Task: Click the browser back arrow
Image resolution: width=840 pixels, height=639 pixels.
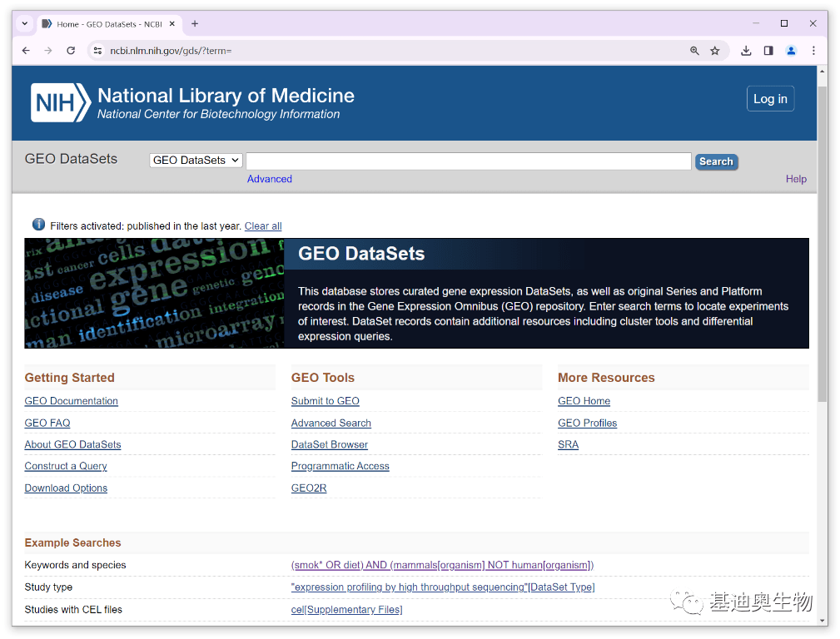Action: (26, 51)
